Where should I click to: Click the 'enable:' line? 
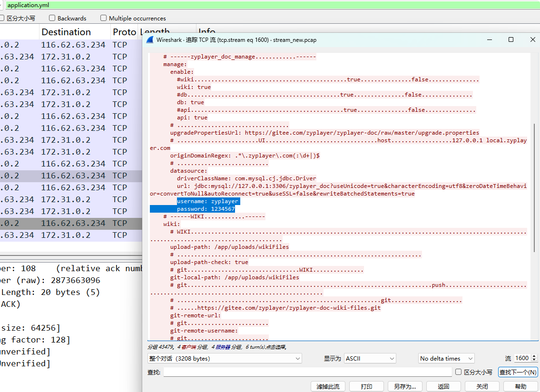pyautogui.click(x=182, y=72)
